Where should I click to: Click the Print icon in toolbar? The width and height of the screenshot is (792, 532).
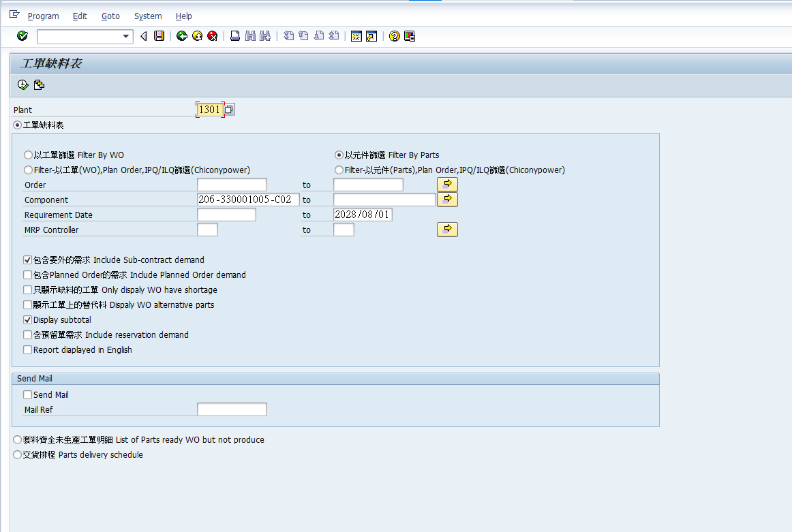234,36
